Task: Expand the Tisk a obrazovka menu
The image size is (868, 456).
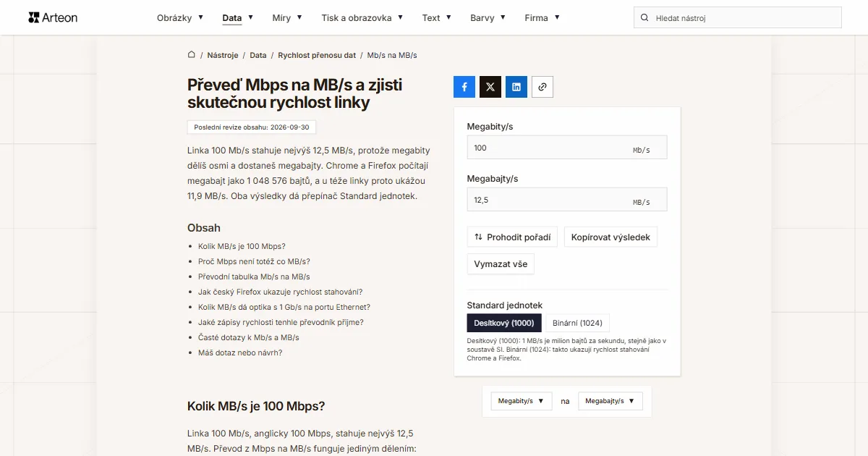Action: point(362,17)
